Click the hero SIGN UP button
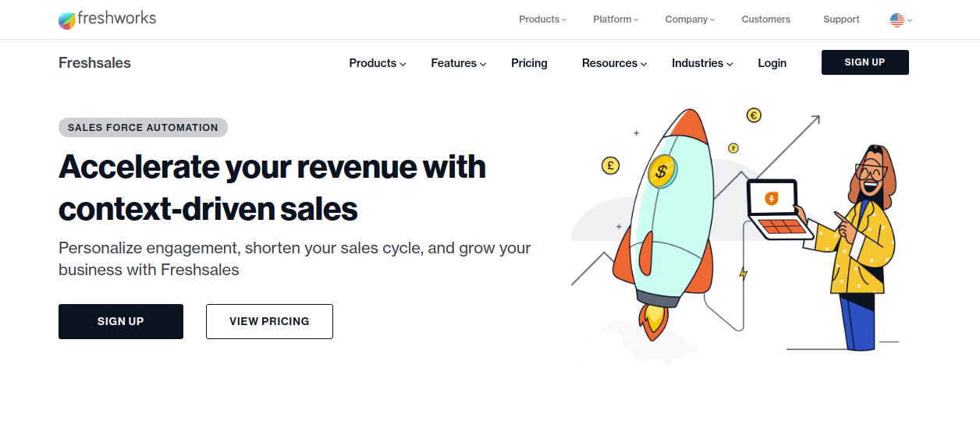 point(121,321)
